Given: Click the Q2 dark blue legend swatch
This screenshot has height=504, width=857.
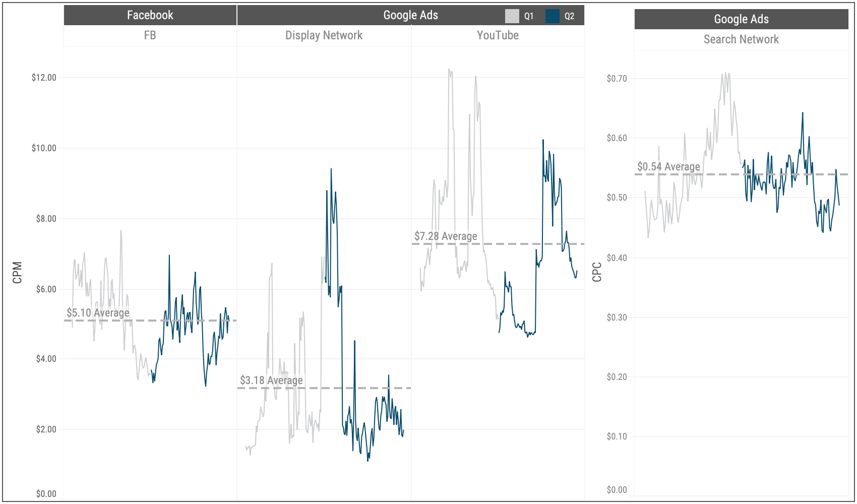Looking at the screenshot, I should (x=553, y=16).
